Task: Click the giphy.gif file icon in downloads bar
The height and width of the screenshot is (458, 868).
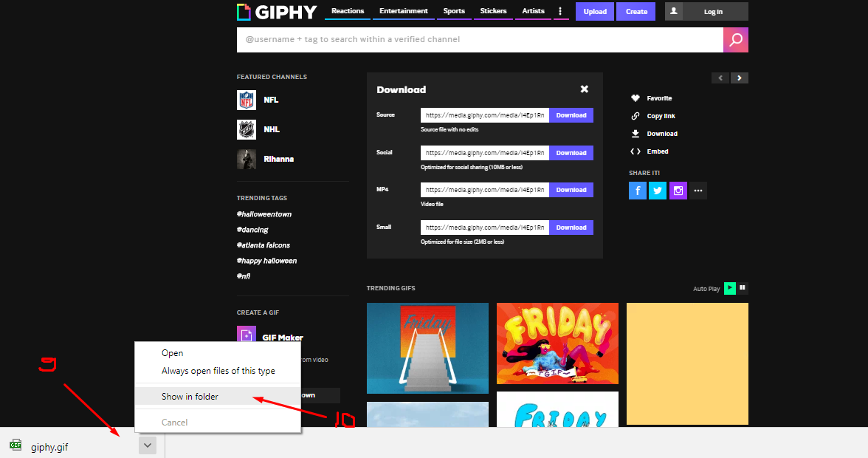Action: coord(15,445)
